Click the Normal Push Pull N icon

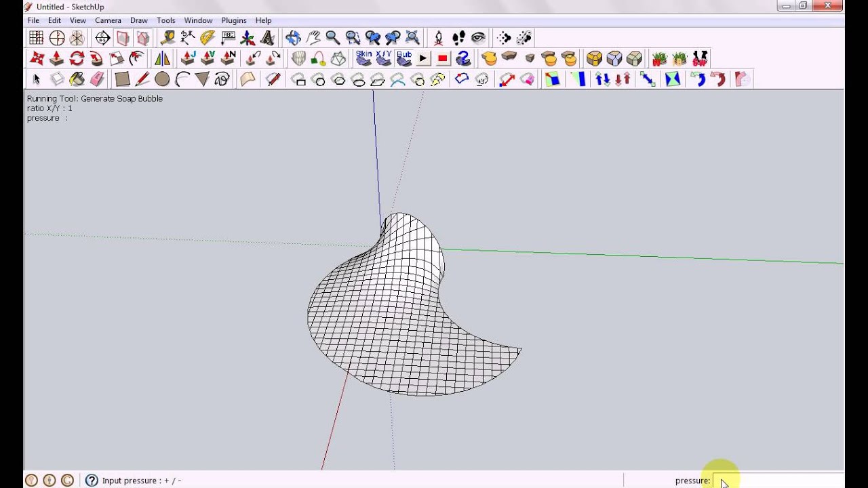pos(228,58)
